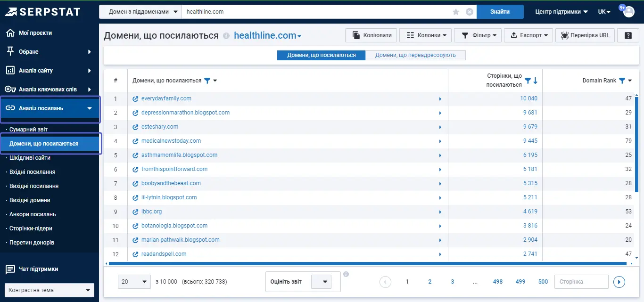
Task: Switch to Домени, що переадресовують tab
Action: pos(415,55)
